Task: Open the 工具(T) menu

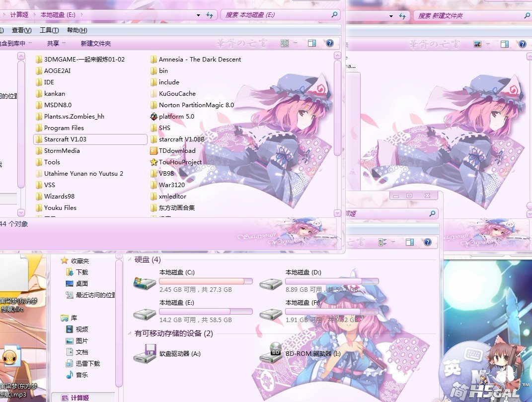Action: (49, 30)
